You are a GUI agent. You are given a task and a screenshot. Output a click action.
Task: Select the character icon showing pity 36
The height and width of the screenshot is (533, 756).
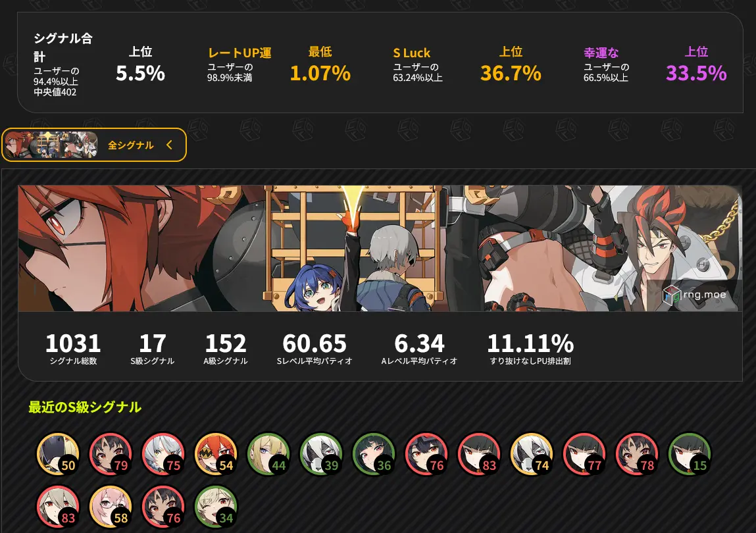[373, 454]
